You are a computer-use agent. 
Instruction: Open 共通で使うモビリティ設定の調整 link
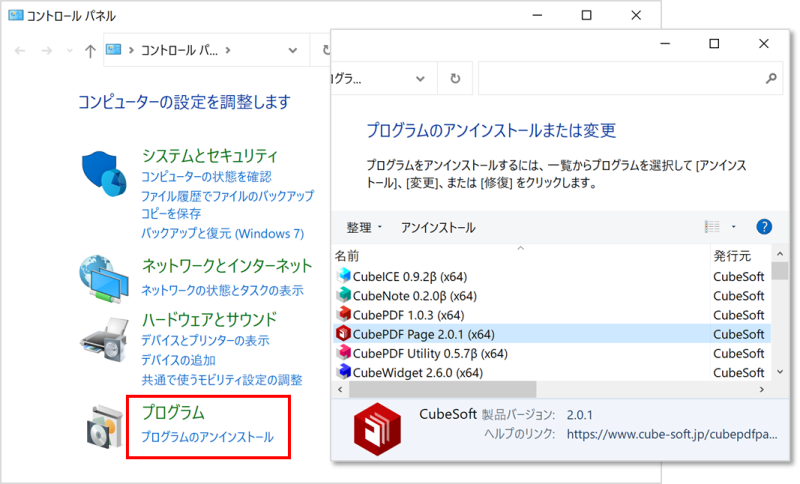[x=221, y=380]
